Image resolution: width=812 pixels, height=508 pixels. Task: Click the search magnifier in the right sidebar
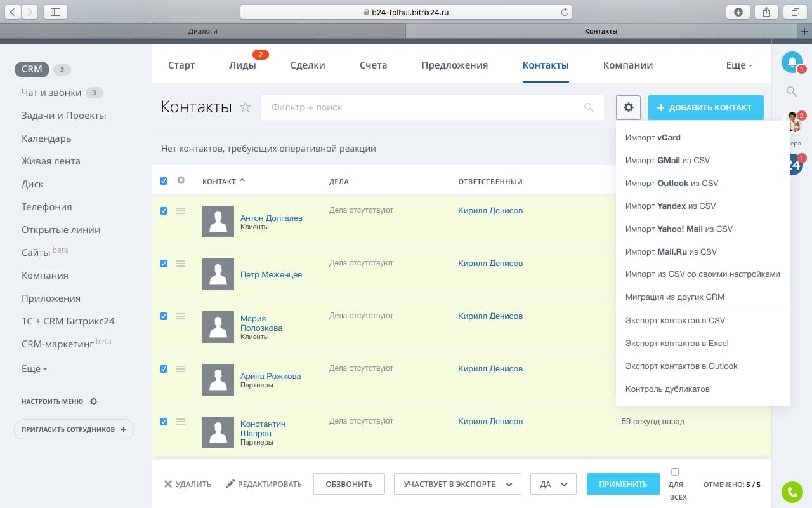792,91
